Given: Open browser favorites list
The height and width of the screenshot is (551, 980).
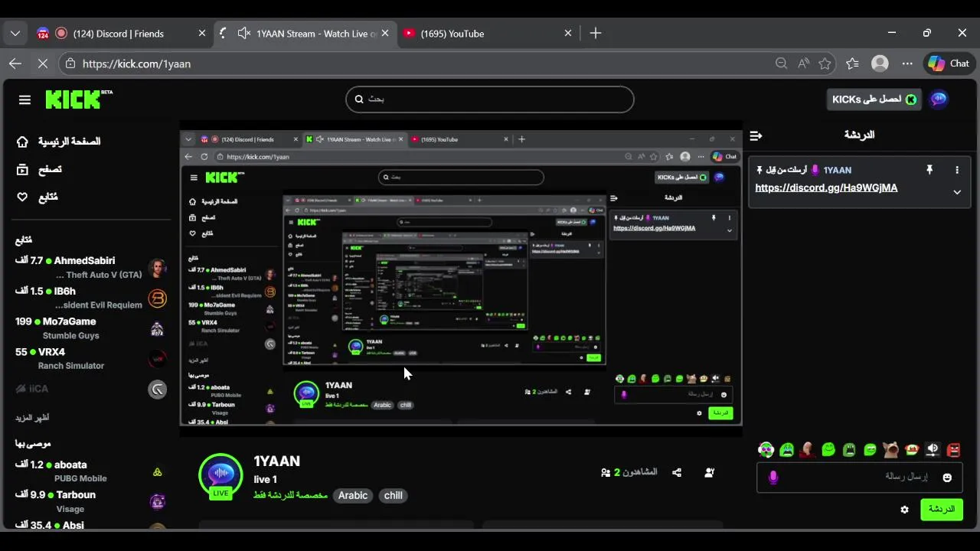Looking at the screenshot, I should coord(852,64).
